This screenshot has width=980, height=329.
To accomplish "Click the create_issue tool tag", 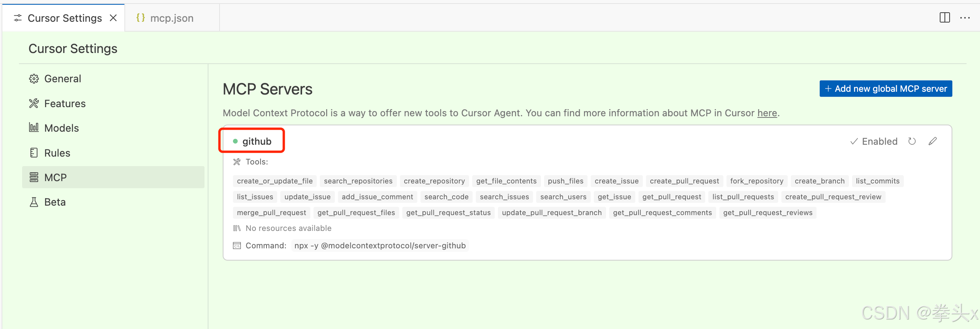I will tap(616, 181).
